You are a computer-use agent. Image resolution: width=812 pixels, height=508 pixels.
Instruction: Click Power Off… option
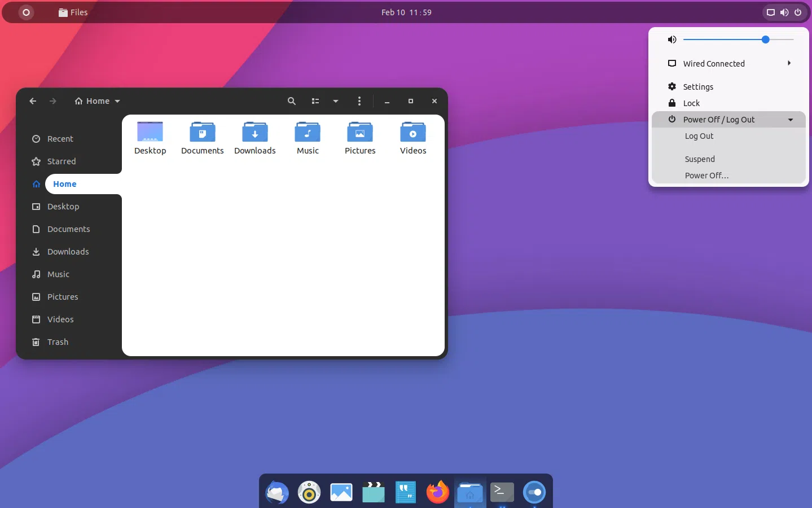click(x=706, y=176)
